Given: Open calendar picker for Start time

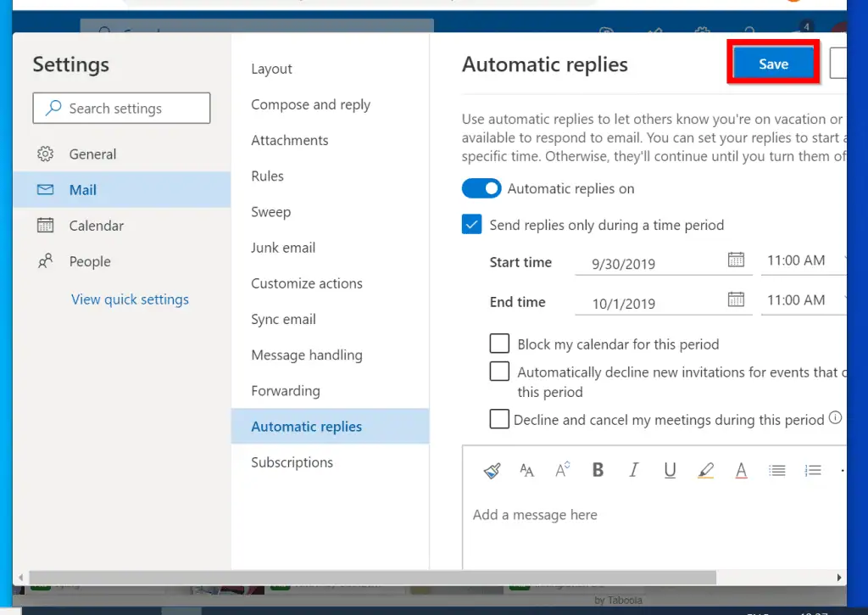Looking at the screenshot, I should coord(736,260).
